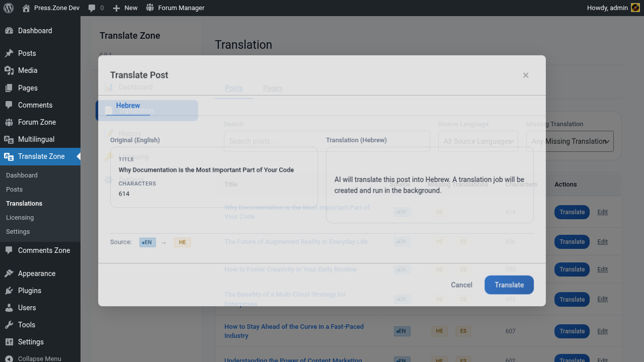Click the Media icon in the sidebar

[x=9, y=70]
